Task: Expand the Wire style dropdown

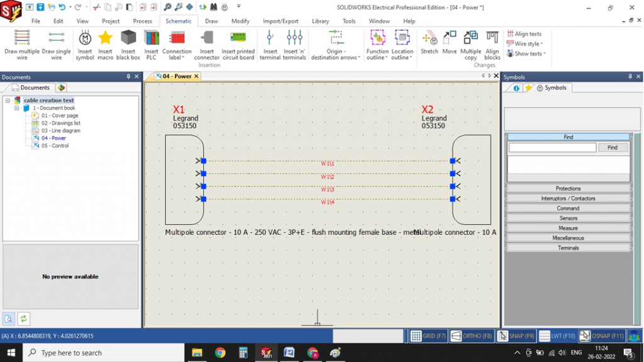Action: pos(528,44)
